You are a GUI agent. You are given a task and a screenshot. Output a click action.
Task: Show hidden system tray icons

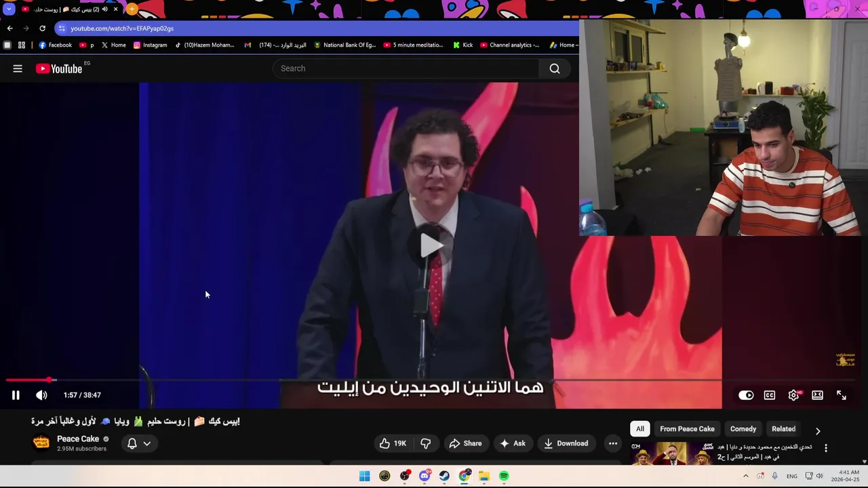coord(746,476)
